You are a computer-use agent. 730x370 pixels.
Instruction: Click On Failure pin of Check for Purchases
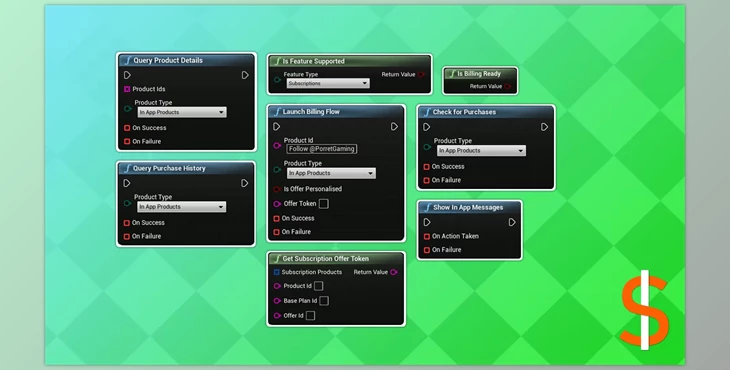(x=426, y=181)
